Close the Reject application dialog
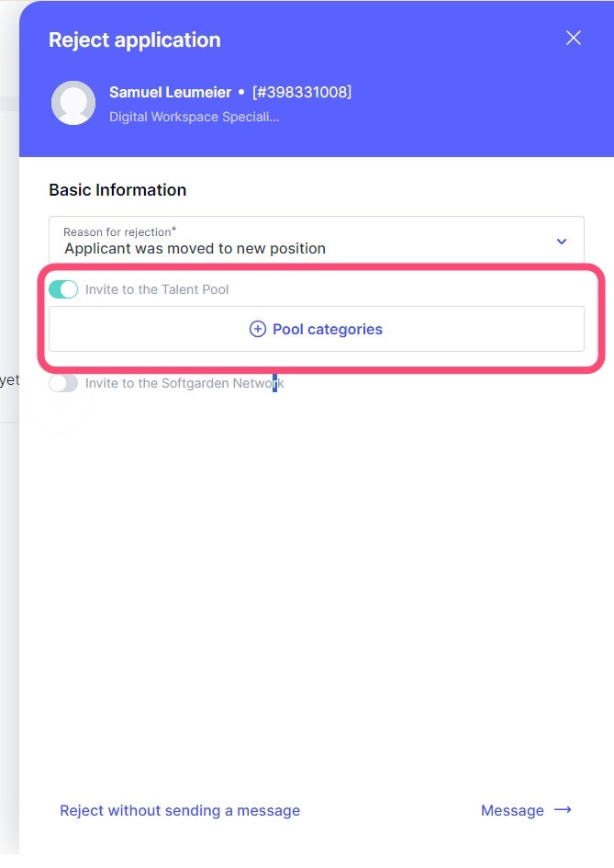Screen dimensions: 614x868 574,38
